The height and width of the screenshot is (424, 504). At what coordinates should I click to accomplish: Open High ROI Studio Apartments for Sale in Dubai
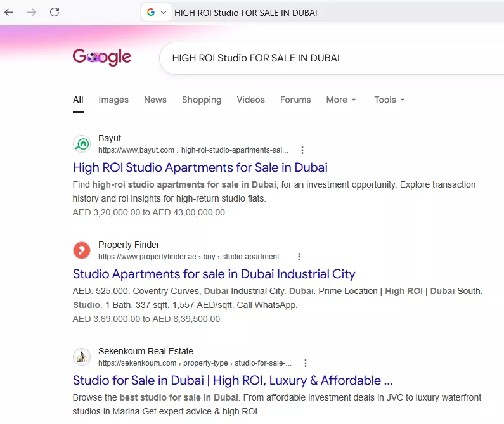pos(200,167)
